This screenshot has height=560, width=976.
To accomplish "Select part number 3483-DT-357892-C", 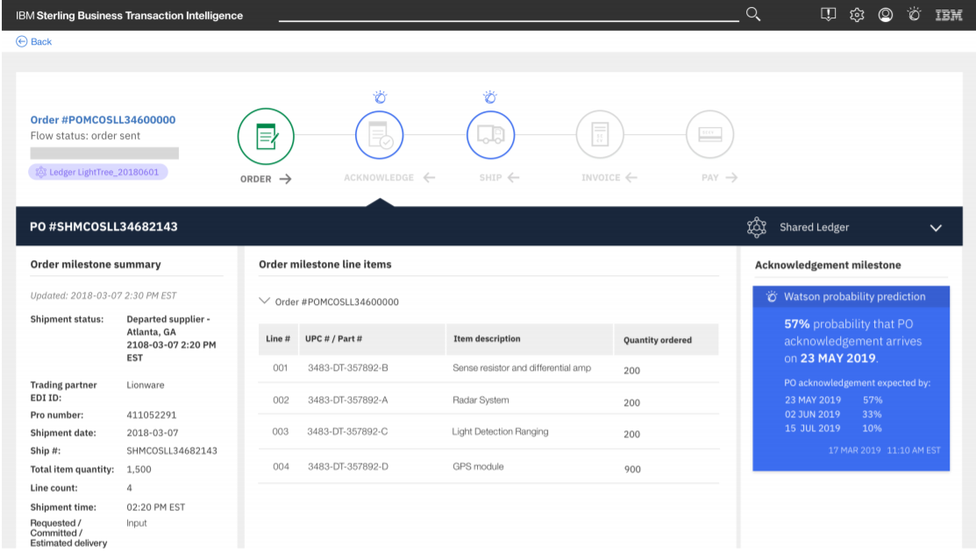I will 347,432.
